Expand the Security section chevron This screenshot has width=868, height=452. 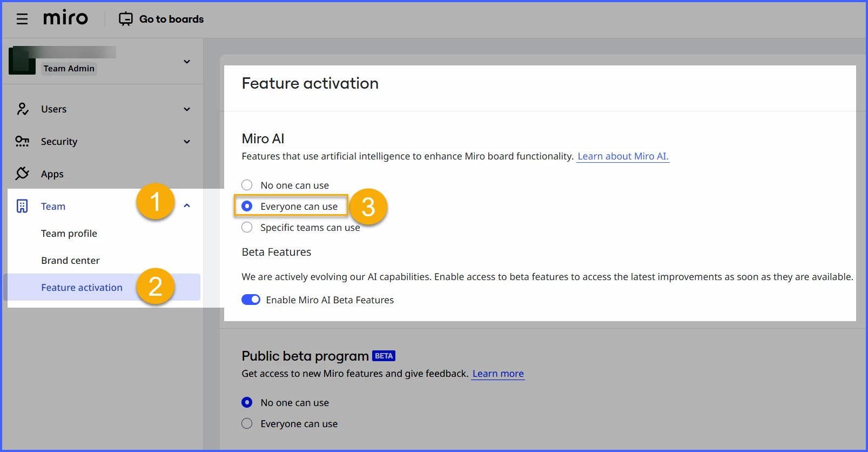[187, 142]
